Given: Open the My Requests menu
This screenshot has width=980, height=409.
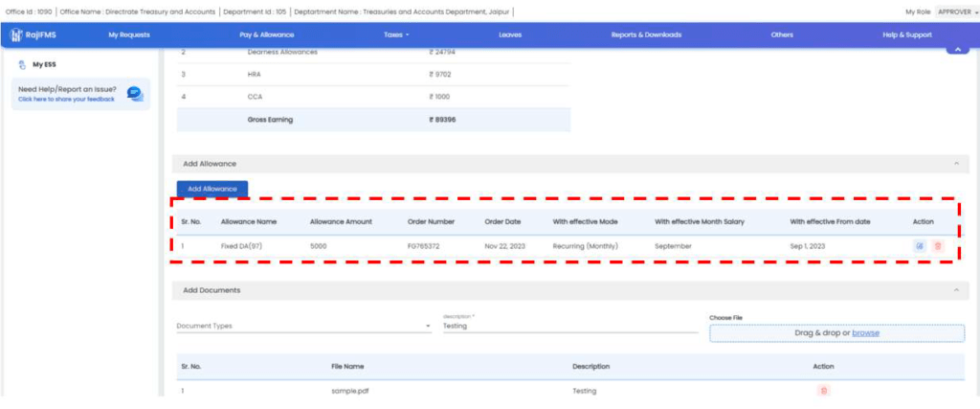Looking at the screenshot, I should click(129, 35).
